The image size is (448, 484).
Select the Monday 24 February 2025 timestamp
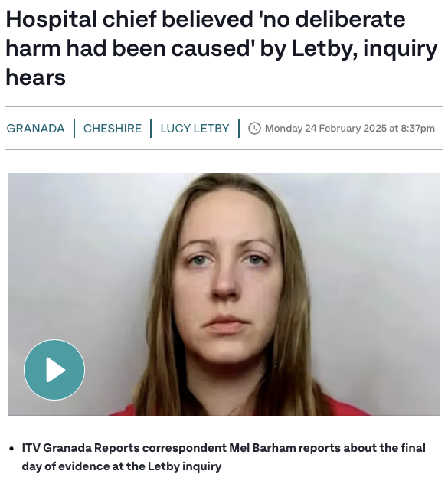pyautogui.click(x=325, y=128)
